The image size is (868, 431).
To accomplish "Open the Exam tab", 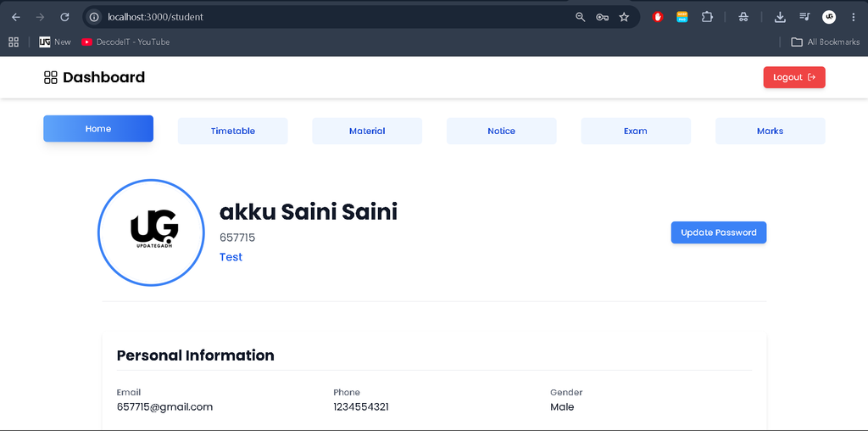I will coord(636,132).
